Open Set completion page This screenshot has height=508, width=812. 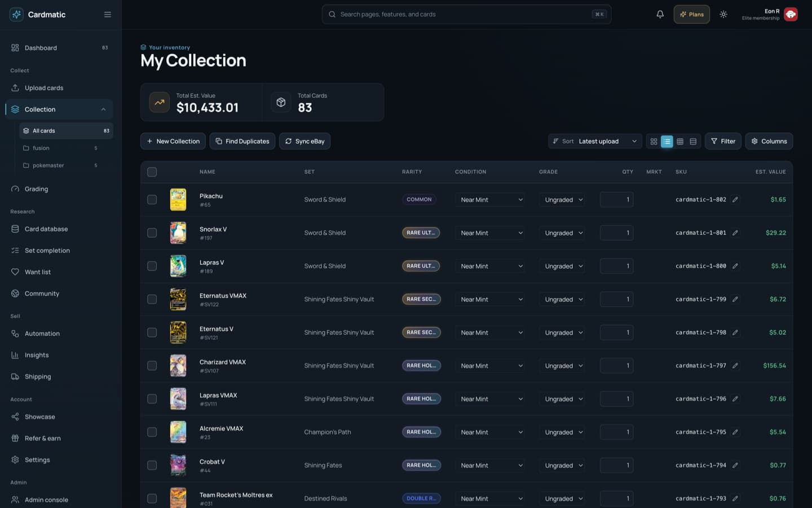[59, 251]
